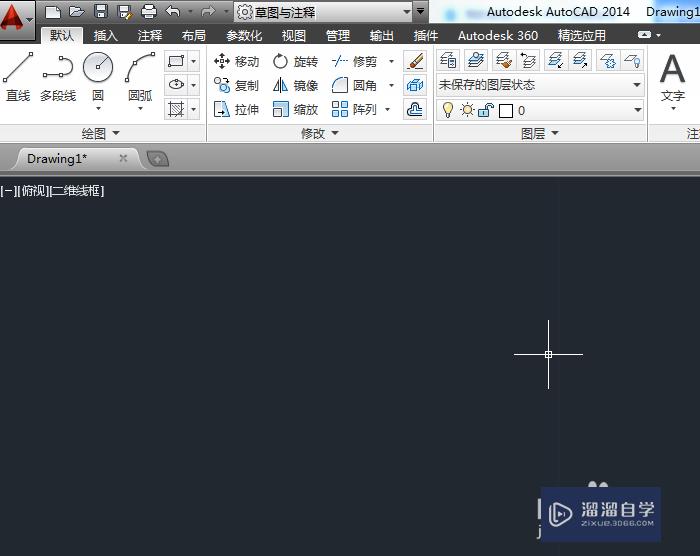The image size is (700, 556).
Task: Select the Circle (圆) tool
Action: pos(98,76)
